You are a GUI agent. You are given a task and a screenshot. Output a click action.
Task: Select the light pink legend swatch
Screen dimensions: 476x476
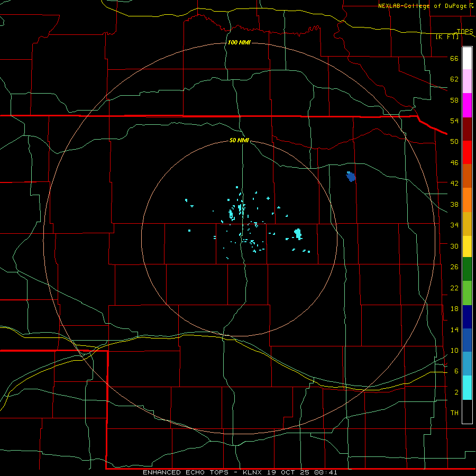tap(467, 81)
